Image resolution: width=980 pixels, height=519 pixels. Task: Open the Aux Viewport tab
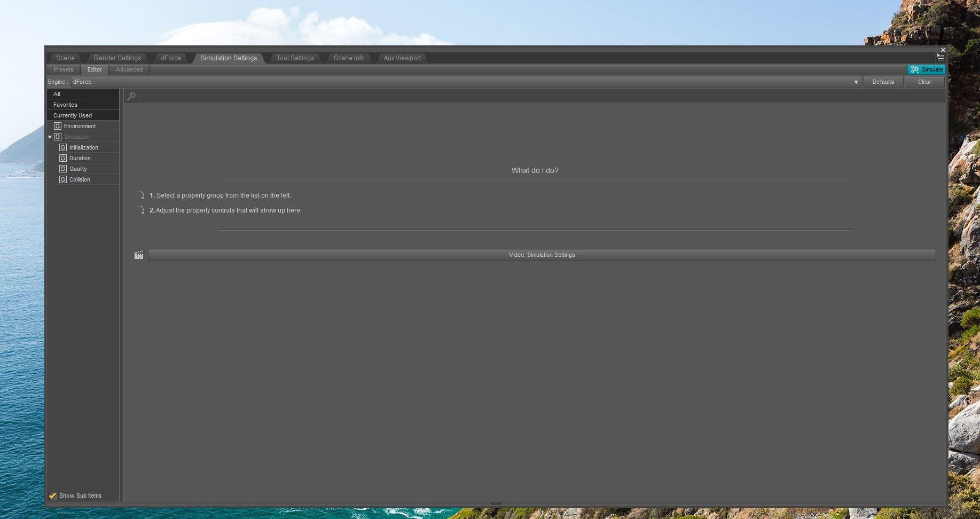(402, 58)
